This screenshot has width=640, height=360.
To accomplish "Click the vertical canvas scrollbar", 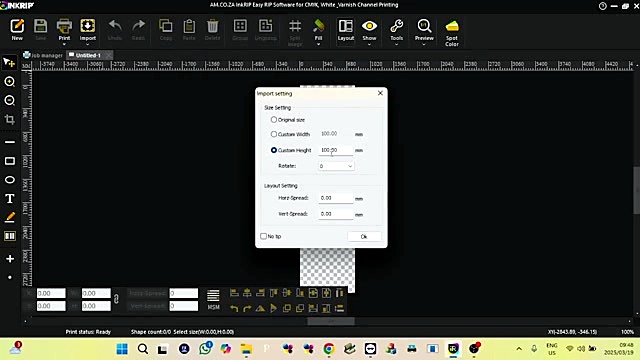I will 637,190.
